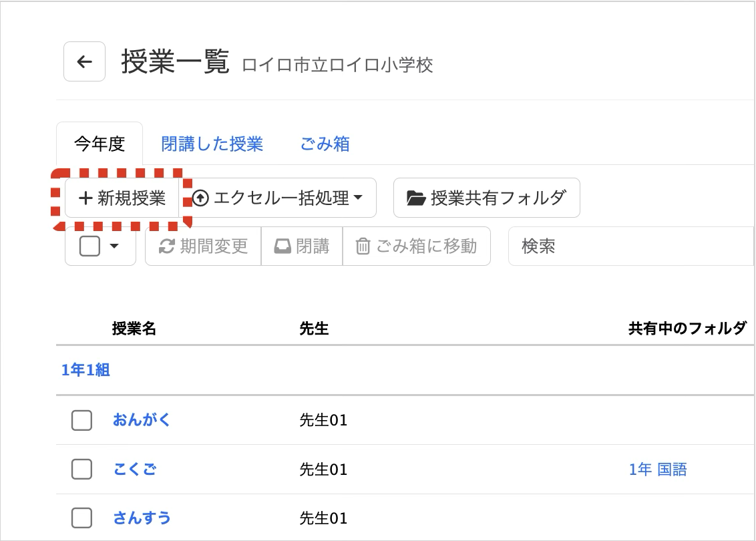Open the おんがく class link
Image resolution: width=756 pixels, height=541 pixels.
142,420
